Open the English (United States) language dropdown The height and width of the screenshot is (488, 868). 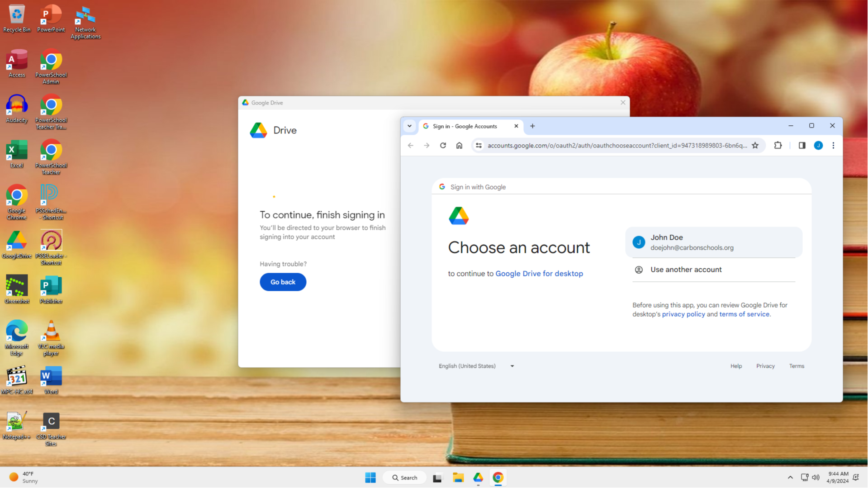(476, 366)
